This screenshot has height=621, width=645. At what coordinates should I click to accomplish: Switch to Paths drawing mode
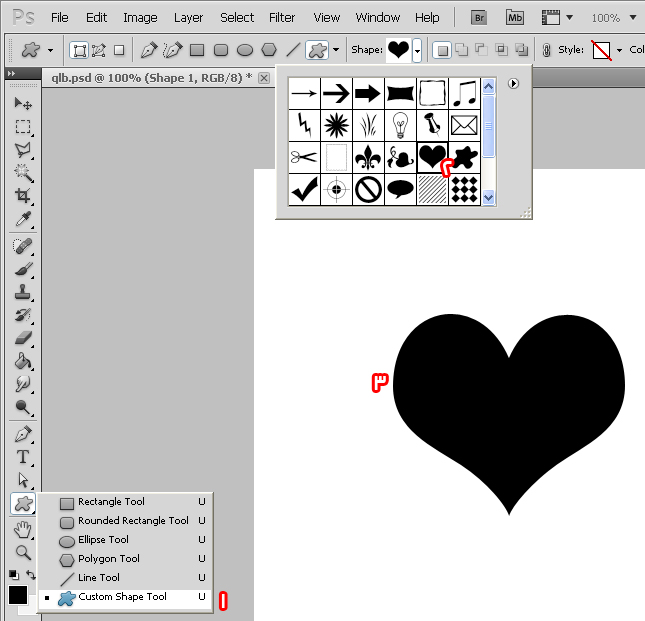click(x=98, y=50)
